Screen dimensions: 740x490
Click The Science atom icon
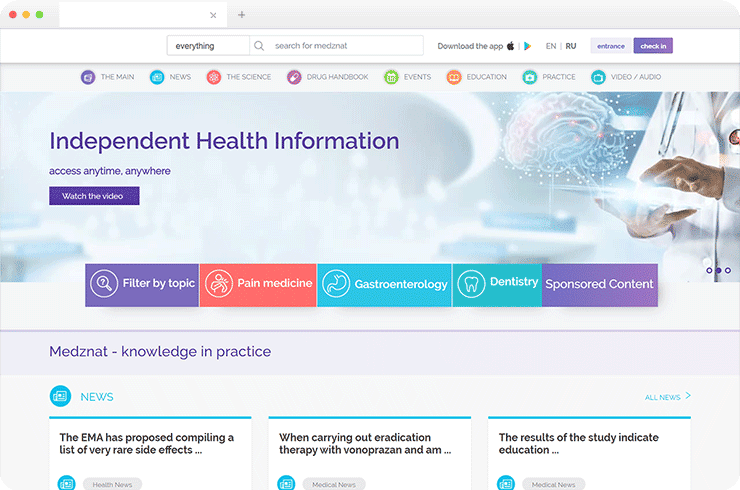coord(214,77)
